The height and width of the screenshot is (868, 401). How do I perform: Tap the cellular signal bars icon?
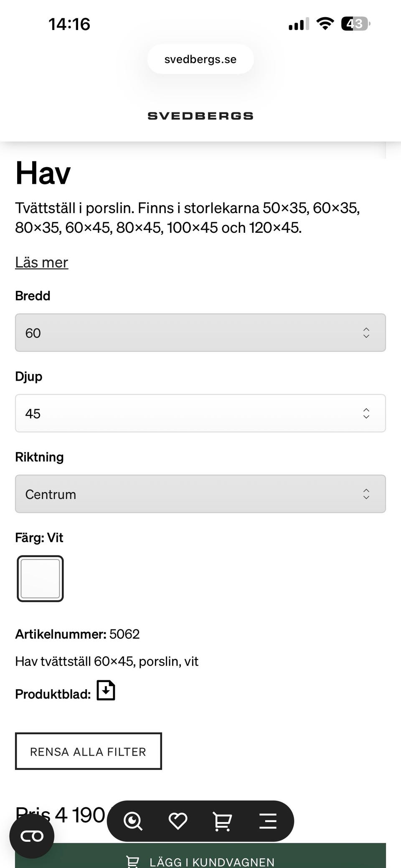(299, 24)
